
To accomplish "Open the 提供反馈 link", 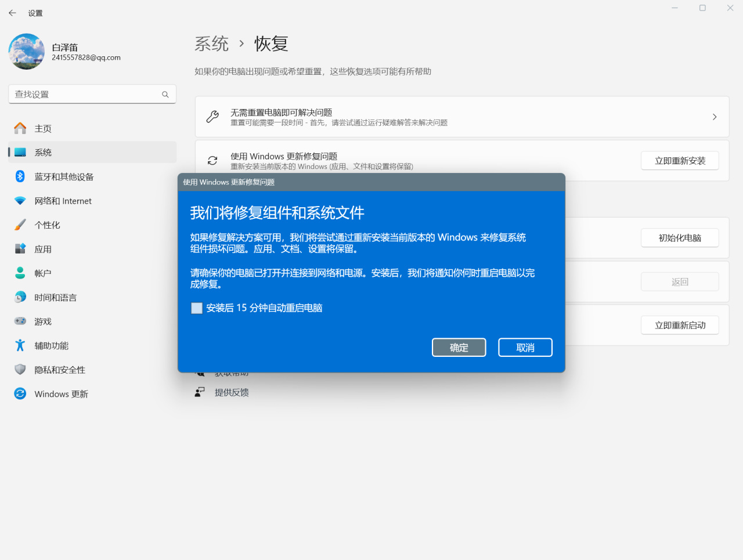I will coord(232,392).
